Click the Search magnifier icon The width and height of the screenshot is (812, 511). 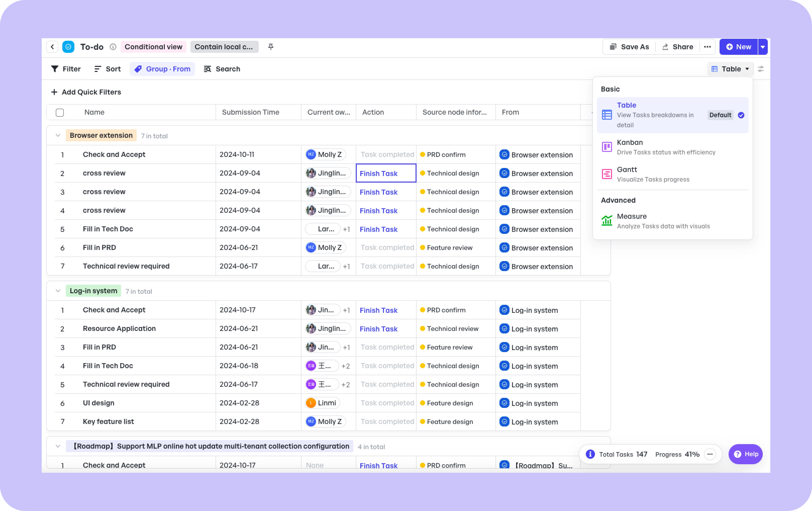tap(207, 69)
